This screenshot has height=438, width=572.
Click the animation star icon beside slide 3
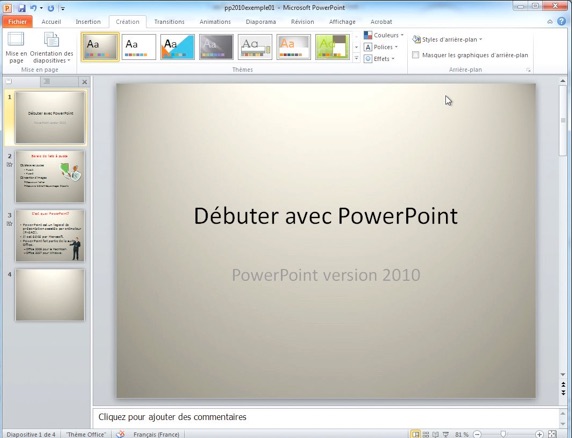(x=9, y=224)
